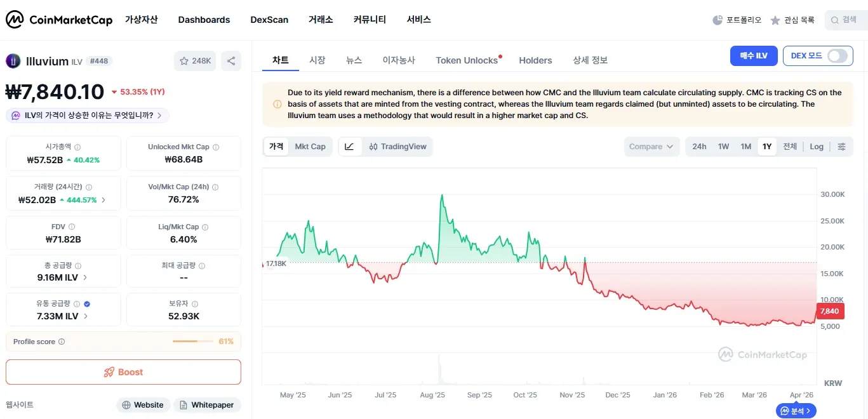
Task: Click the 분석 button
Action: 796,411
